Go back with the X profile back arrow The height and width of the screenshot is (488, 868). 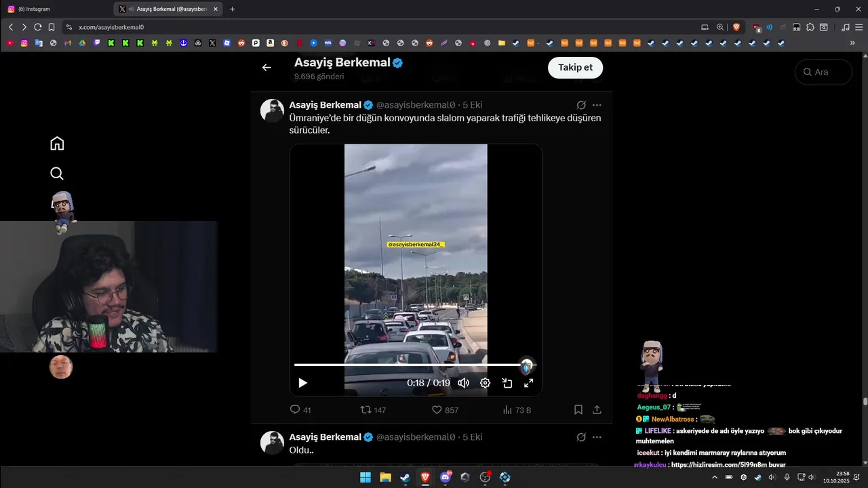(x=267, y=67)
